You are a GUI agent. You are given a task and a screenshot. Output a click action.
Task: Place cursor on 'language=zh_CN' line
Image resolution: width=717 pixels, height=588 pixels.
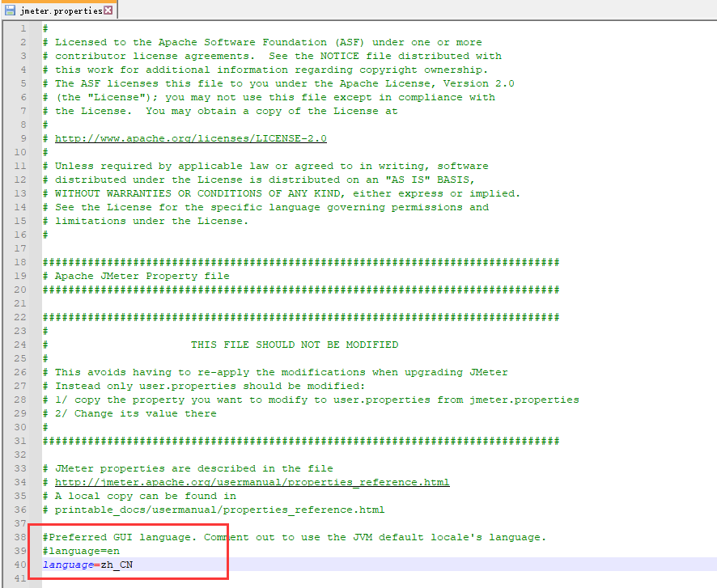click(87, 565)
